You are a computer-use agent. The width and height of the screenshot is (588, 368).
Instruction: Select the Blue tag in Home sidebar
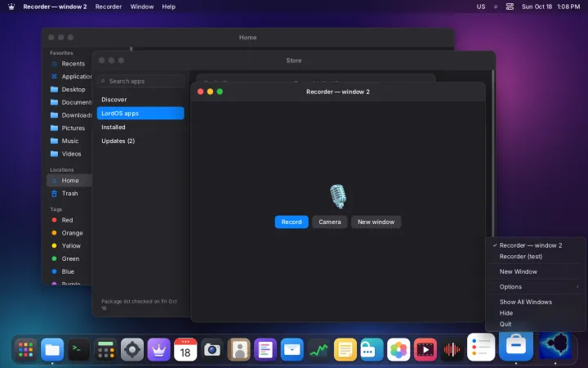click(x=69, y=272)
